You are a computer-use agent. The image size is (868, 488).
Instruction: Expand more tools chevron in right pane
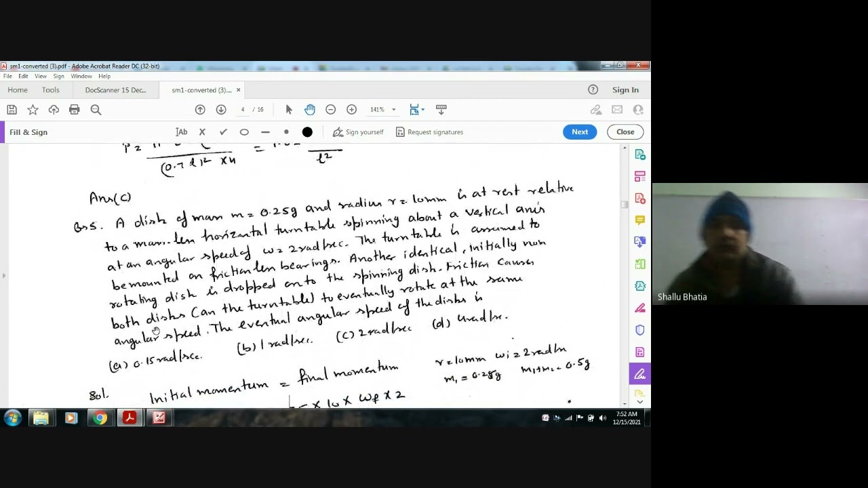[x=640, y=401]
